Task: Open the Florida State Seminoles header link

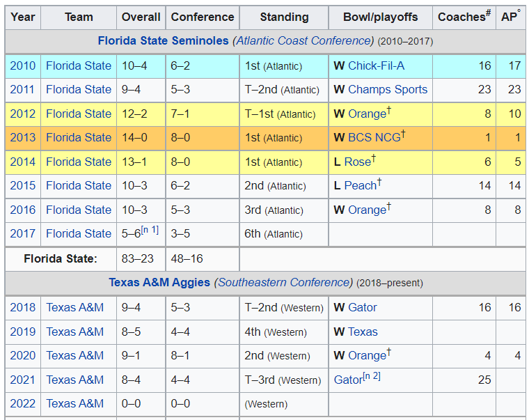Action: click(x=163, y=41)
